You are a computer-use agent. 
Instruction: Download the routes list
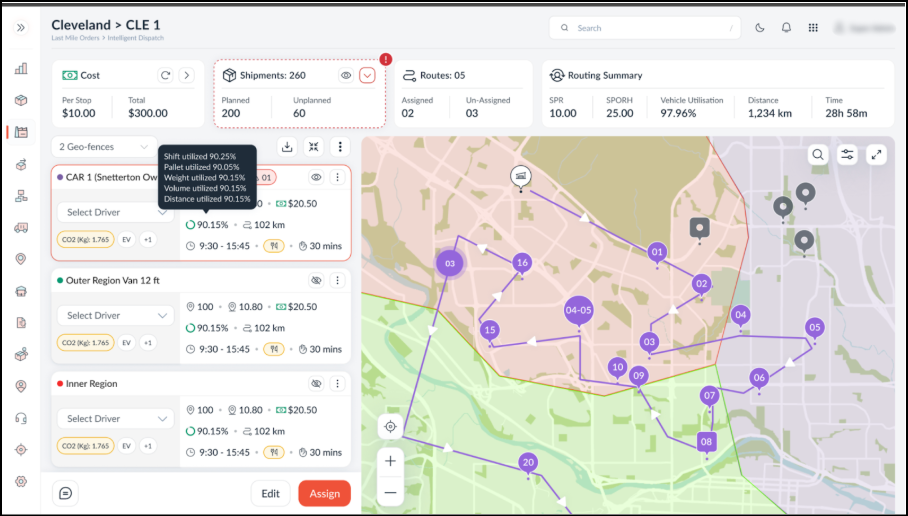[287, 147]
